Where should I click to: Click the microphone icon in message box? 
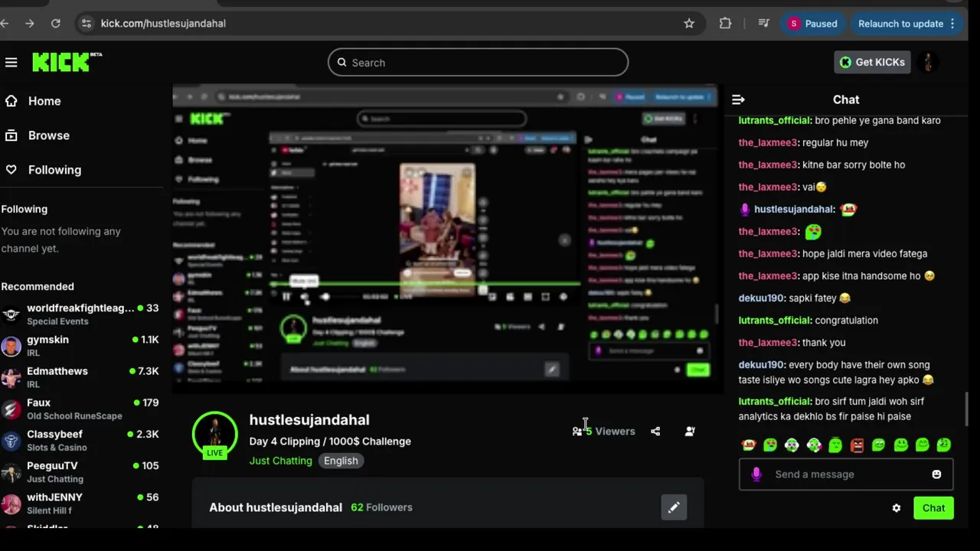756,474
